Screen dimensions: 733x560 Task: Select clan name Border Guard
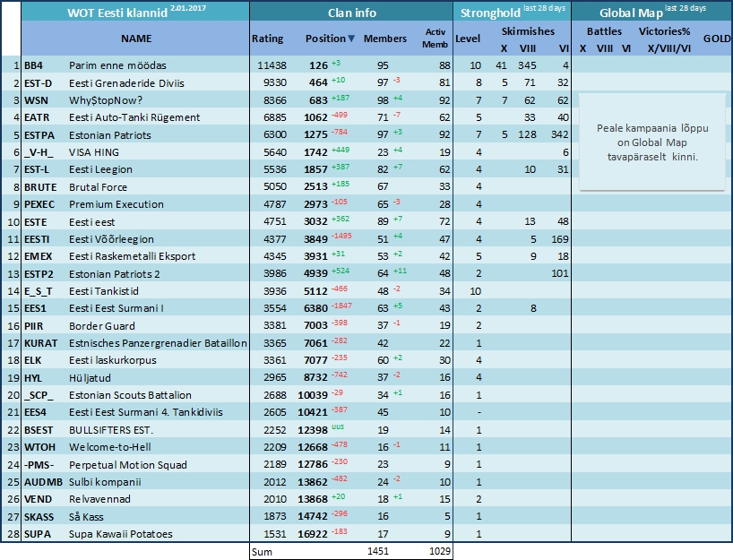coord(102,326)
